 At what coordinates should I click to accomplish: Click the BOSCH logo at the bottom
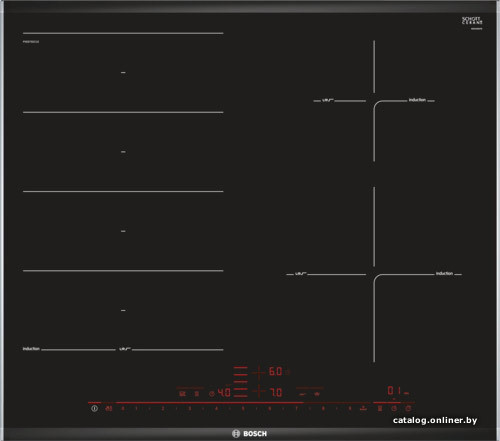point(249,434)
